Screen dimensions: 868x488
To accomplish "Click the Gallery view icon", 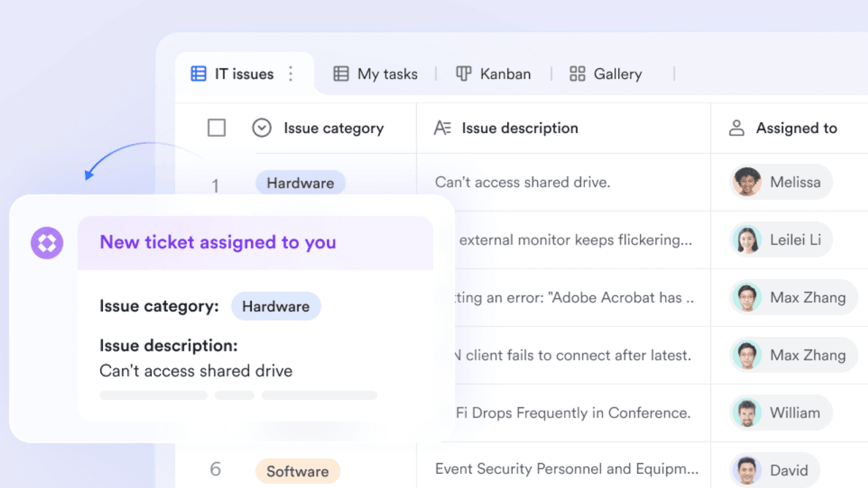I will 577,73.
